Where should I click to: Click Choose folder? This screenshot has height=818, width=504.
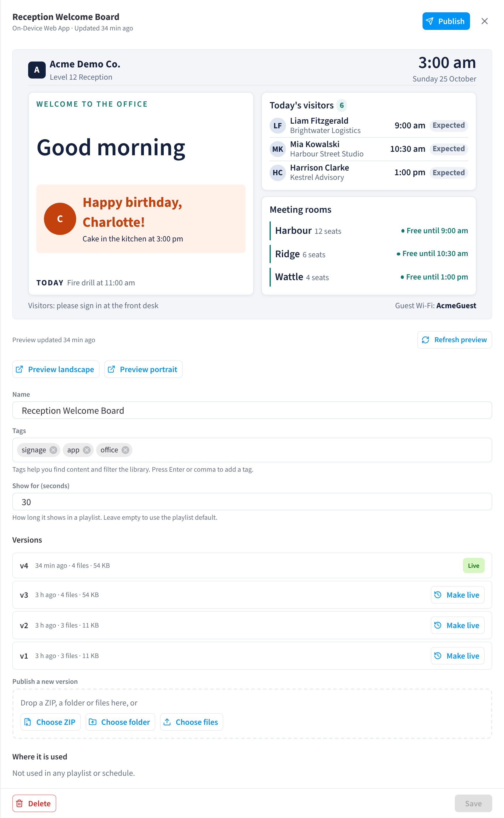click(120, 722)
